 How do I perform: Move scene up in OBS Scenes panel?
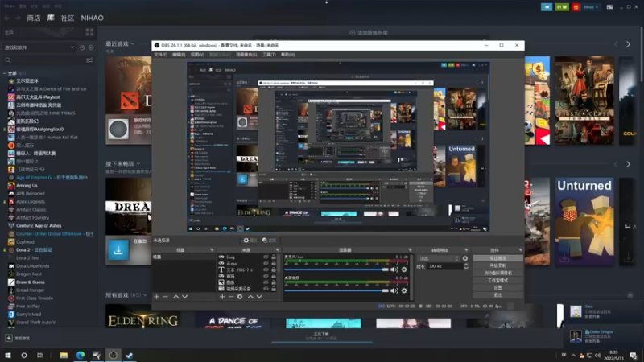point(175,296)
